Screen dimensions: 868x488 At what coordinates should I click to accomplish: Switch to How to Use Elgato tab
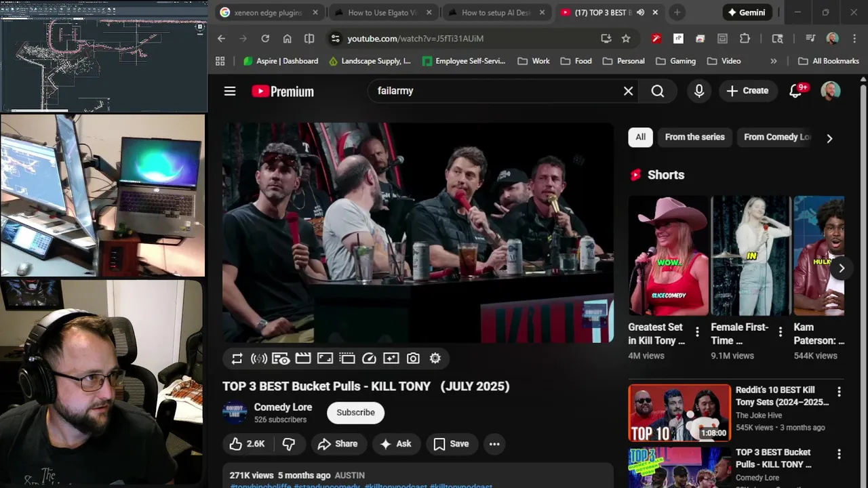tap(384, 12)
